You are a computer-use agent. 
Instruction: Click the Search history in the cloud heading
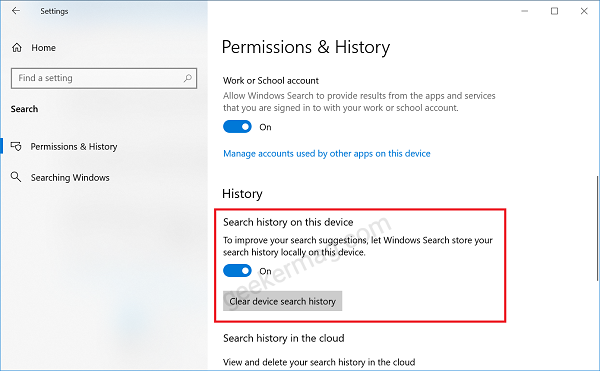tap(284, 338)
